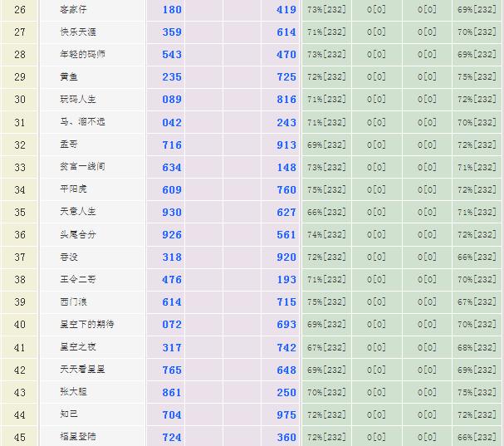The width and height of the screenshot is (504, 446).
Task: Select the 68%[232] value in row 41
Action: (477, 347)
